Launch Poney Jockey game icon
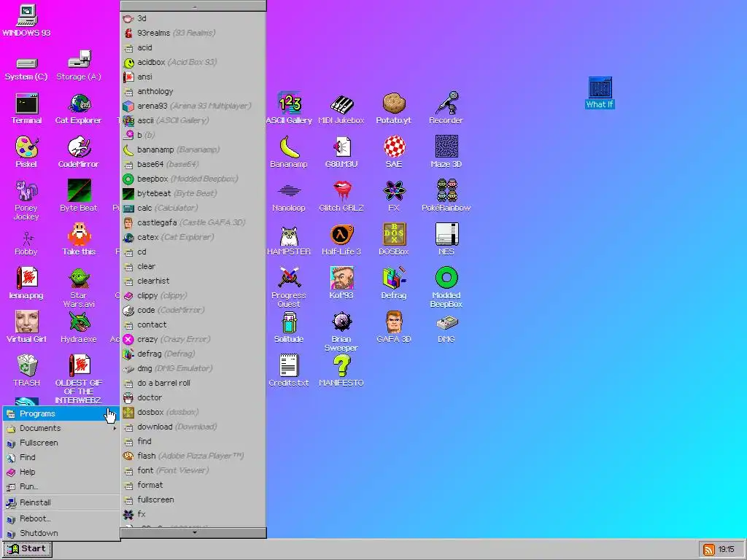Viewport: 747px width, 560px height. point(26,200)
